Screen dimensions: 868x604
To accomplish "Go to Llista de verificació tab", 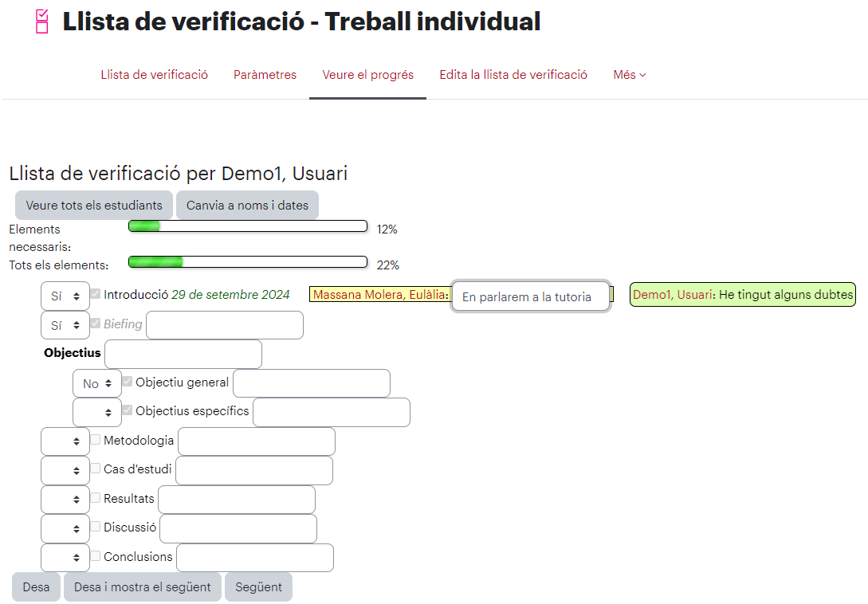I will [x=155, y=75].
